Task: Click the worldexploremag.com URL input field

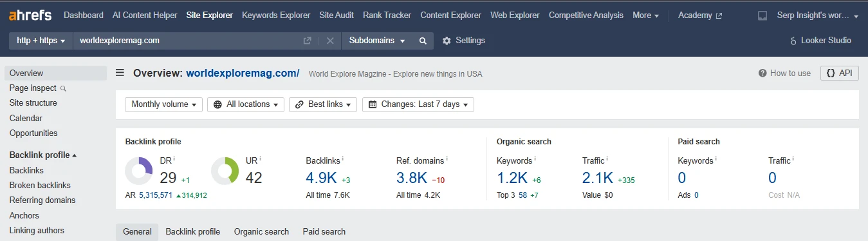Action: (187, 41)
